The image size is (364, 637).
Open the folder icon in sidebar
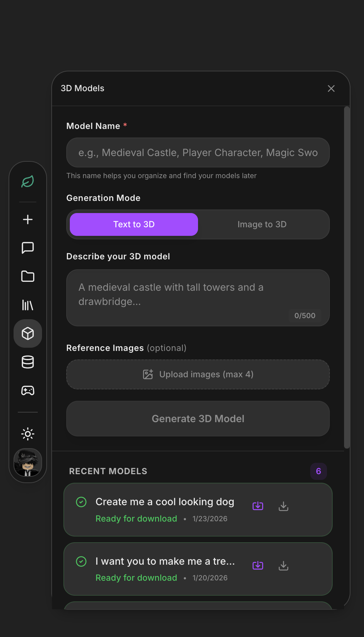(28, 276)
